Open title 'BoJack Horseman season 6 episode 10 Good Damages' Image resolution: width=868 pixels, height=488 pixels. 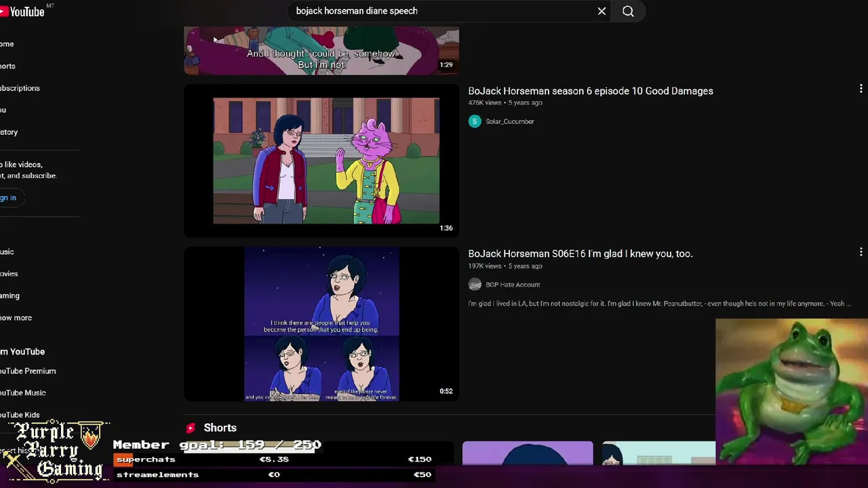point(591,91)
